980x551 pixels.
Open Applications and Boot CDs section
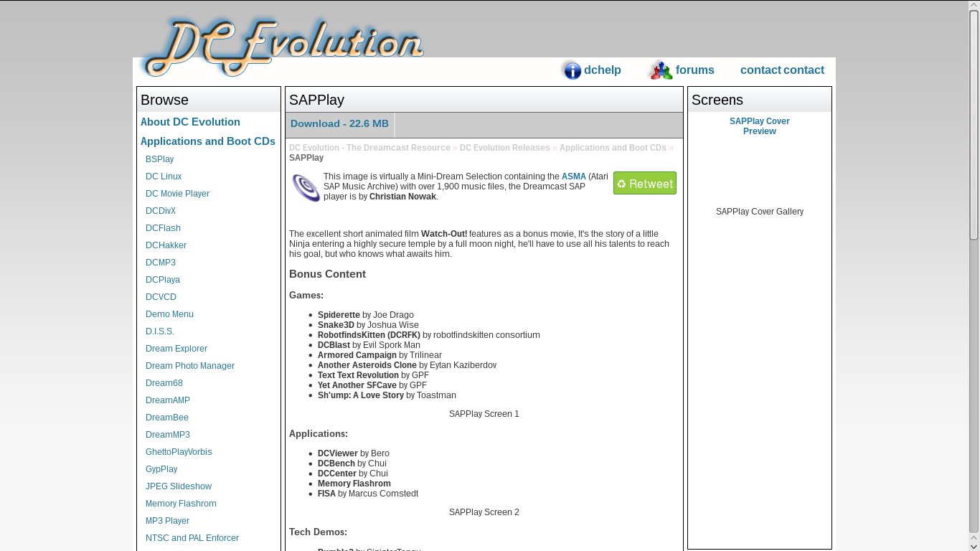coord(208,141)
